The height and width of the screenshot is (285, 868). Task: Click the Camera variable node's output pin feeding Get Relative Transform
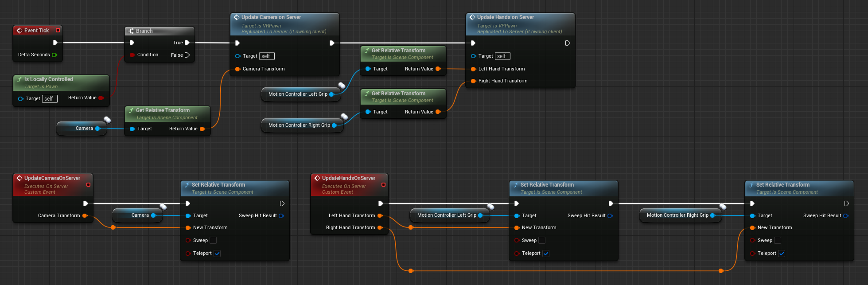(x=97, y=129)
